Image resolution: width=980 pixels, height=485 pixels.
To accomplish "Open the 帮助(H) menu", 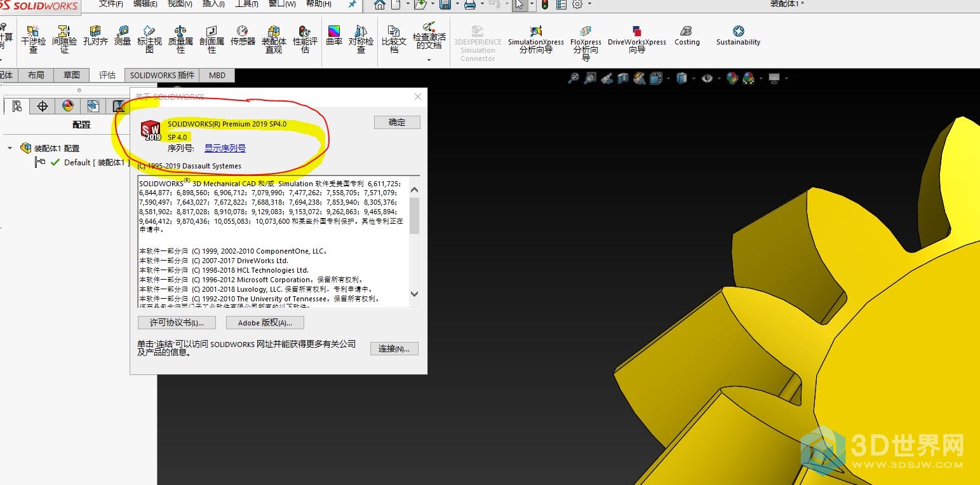I will [x=319, y=4].
